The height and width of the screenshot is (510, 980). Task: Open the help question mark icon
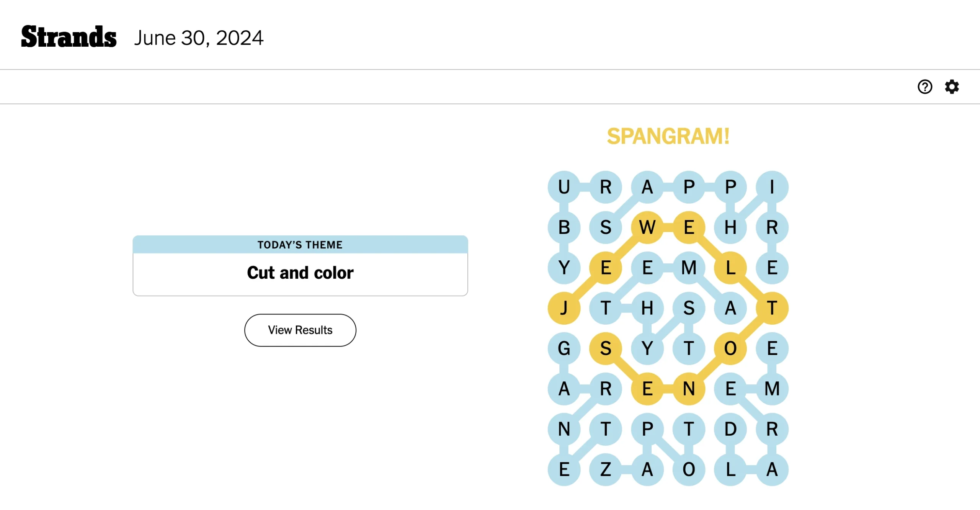click(925, 87)
